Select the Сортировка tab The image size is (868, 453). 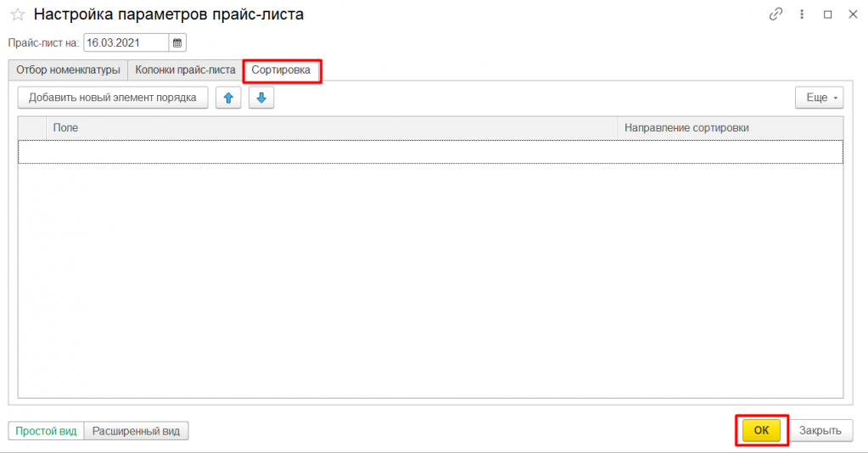tap(281, 70)
